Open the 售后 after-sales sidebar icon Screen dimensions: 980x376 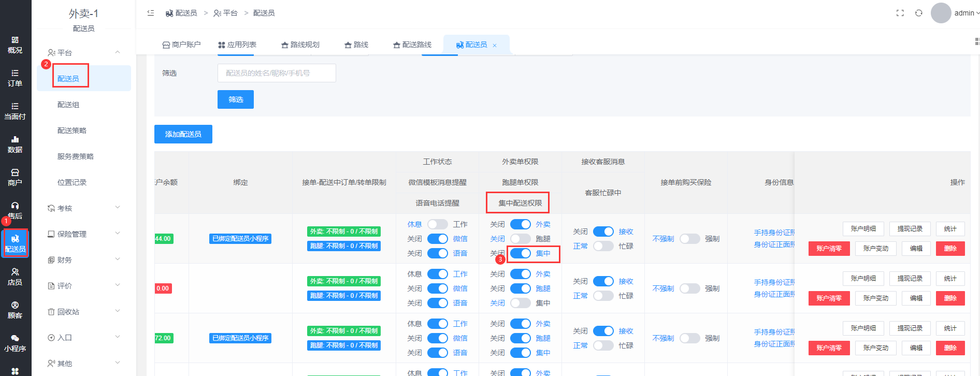pyautogui.click(x=15, y=211)
